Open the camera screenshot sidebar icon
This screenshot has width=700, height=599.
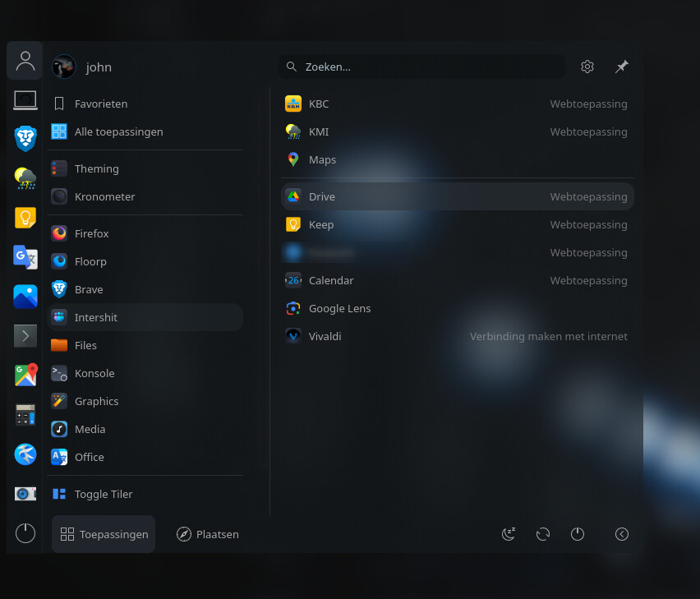coord(25,494)
